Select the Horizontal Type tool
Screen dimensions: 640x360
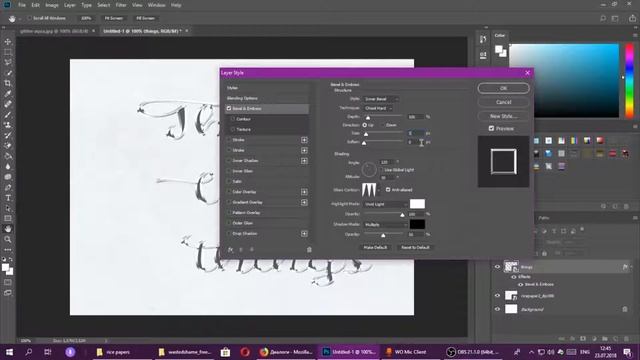point(8,198)
